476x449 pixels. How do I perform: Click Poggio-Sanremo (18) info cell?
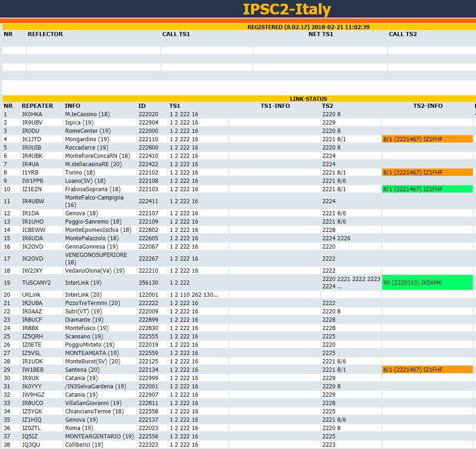click(100, 221)
